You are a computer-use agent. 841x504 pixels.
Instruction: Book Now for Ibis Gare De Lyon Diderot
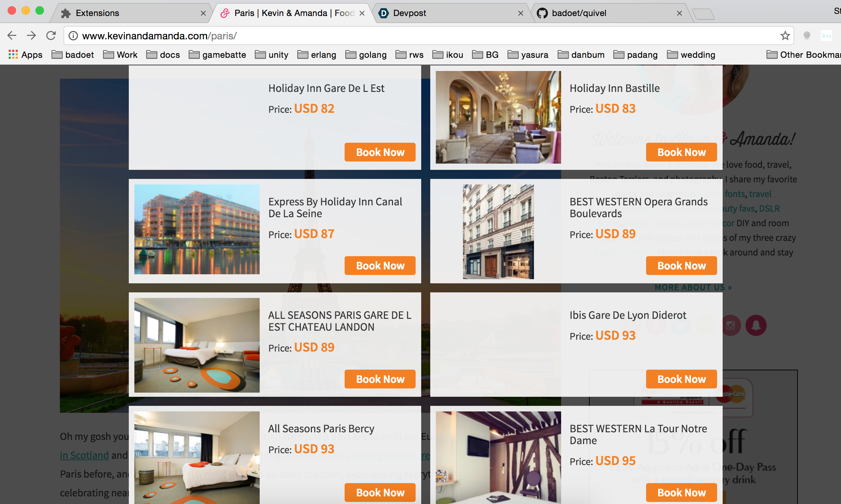[681, 379]
